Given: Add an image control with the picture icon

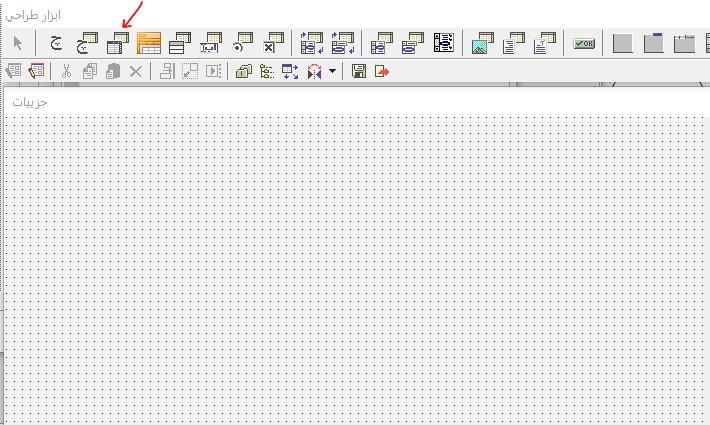Looking at the screenshot, I should [481, 43].
